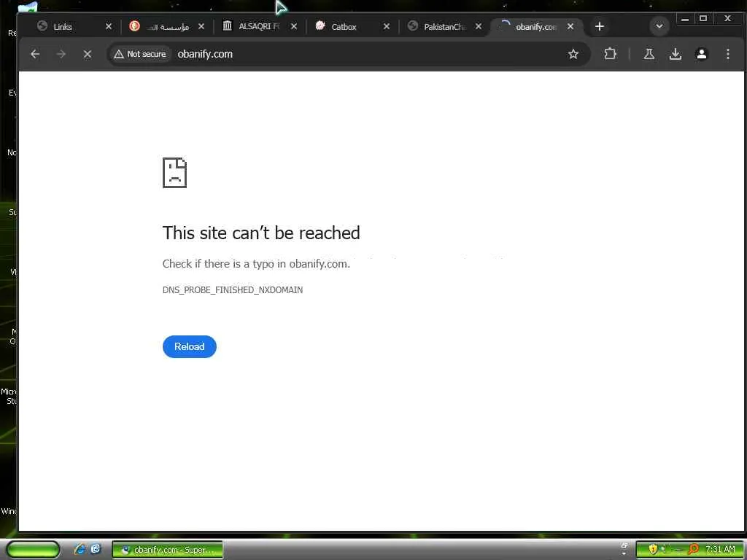Close the Arabic-titled tab
This screenshot has height=560, width=747.
[201, 27]
